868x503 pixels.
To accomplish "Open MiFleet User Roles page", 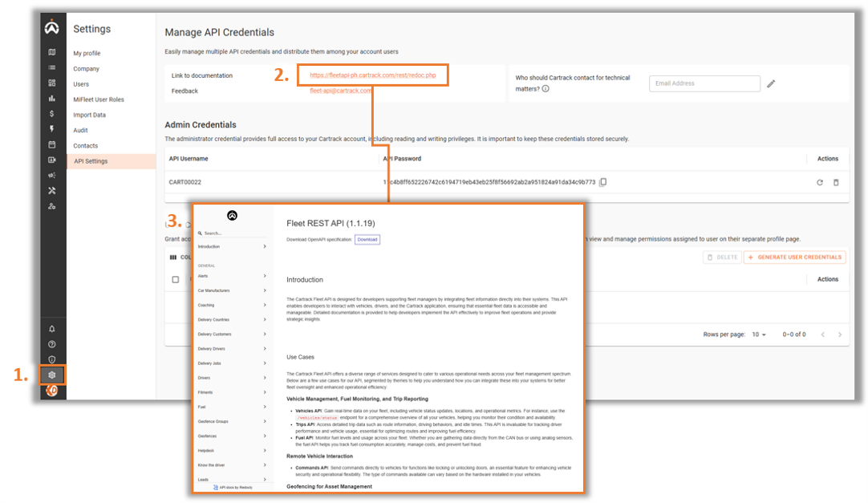I will [99, 99].
